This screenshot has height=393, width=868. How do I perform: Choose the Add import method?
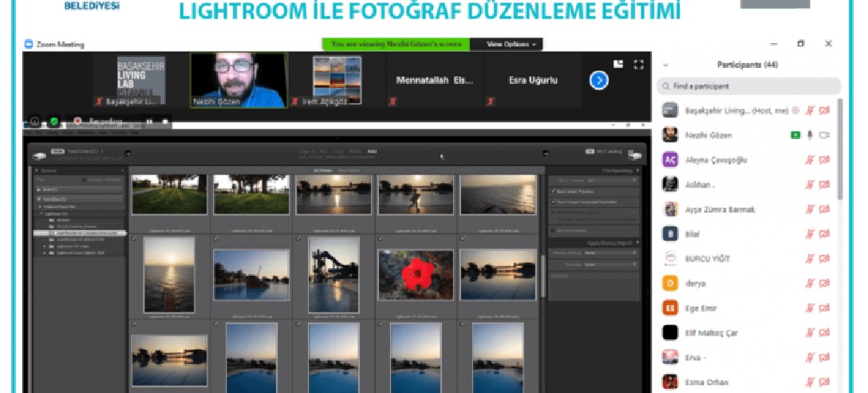(372, 151)
